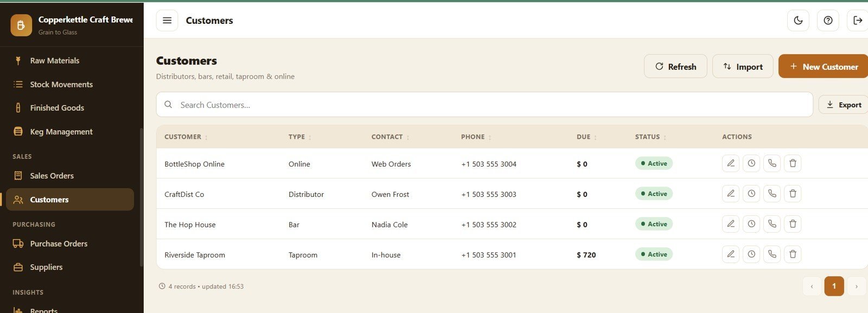This screenshot has width=868, height=313.
Task: Delete the Riverside Taproom customer
Action: [793, 254]
